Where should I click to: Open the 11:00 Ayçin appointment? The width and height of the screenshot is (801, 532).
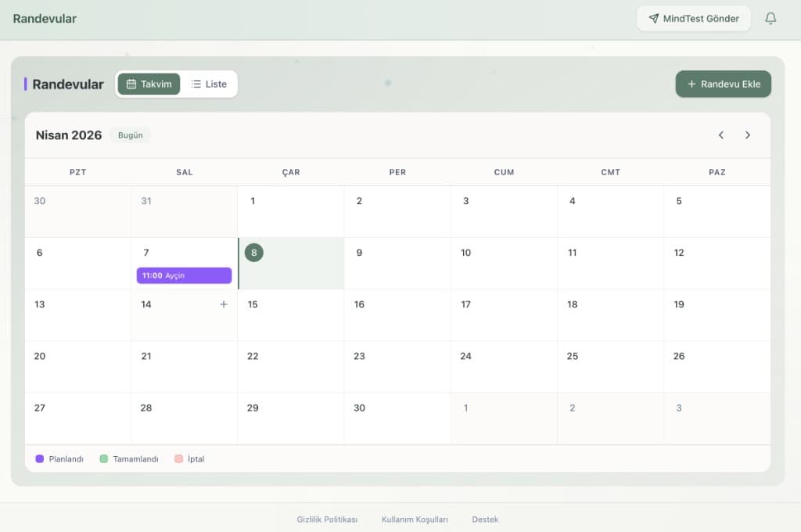[x=184, y=275]
